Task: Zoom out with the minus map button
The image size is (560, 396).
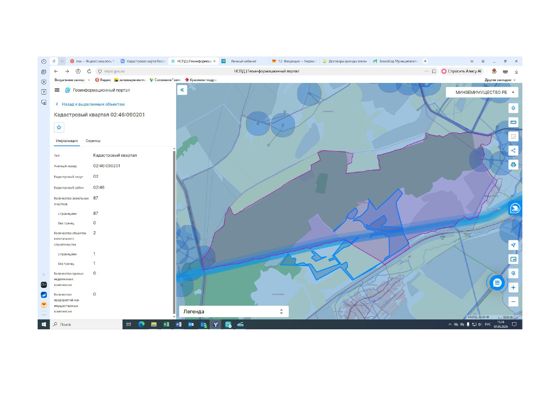Action: (x=513, y=302)
